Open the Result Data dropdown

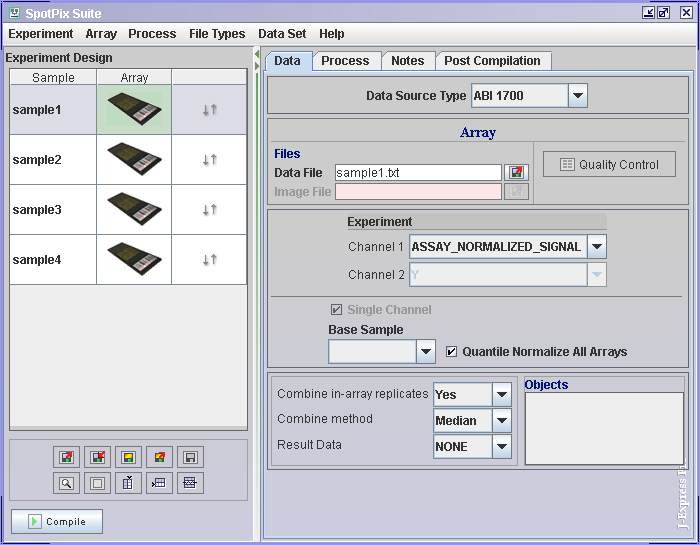pyautogui.click(x=502, y=446)
